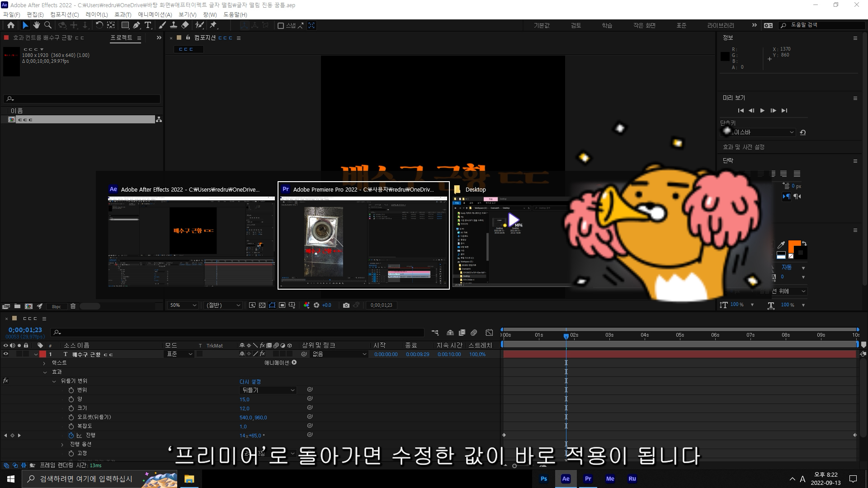
Task: Switch to the 프로젝트 panel tab
Action: [121, 38]
